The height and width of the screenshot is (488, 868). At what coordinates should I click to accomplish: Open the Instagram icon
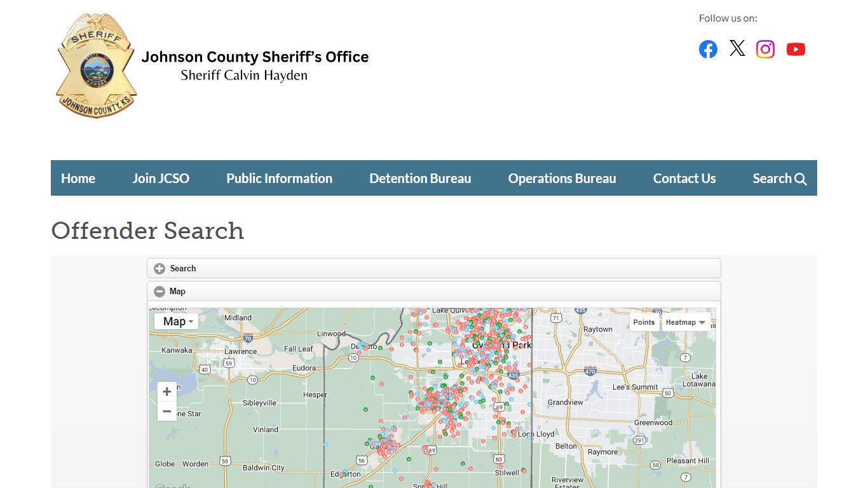click(765, 49)
